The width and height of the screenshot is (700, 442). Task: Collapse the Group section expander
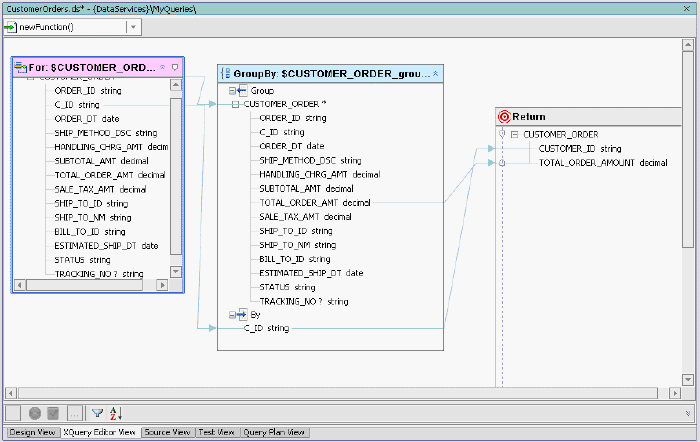point(232,91)
